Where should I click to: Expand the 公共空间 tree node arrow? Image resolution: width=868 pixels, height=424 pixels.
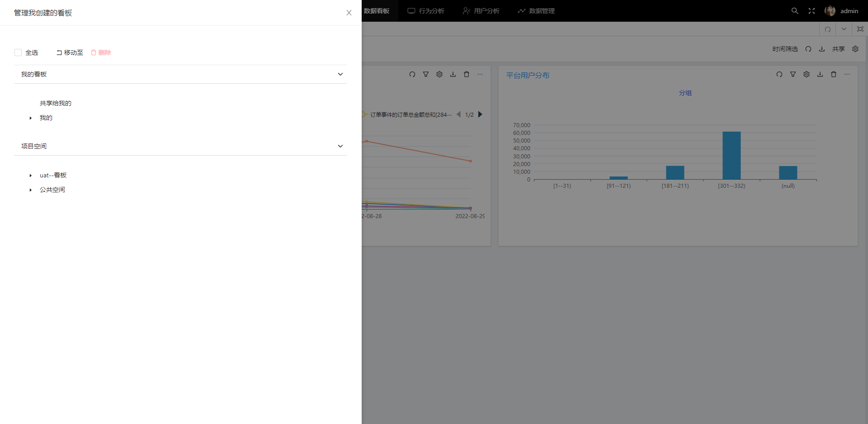31,190
